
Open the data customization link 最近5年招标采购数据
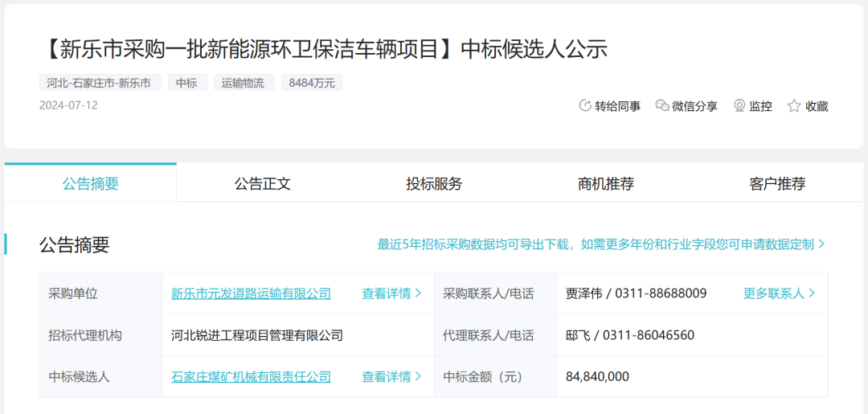(601, 244)
